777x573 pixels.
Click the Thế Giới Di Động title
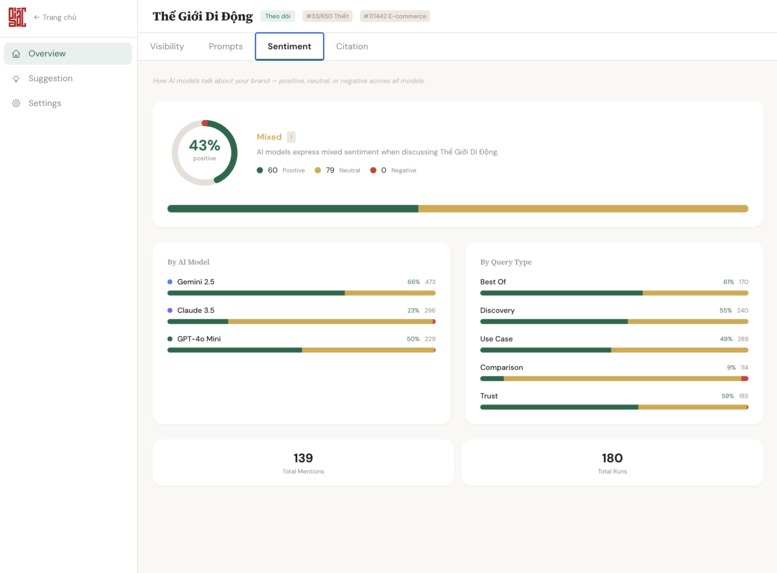[x=203, y=16]
